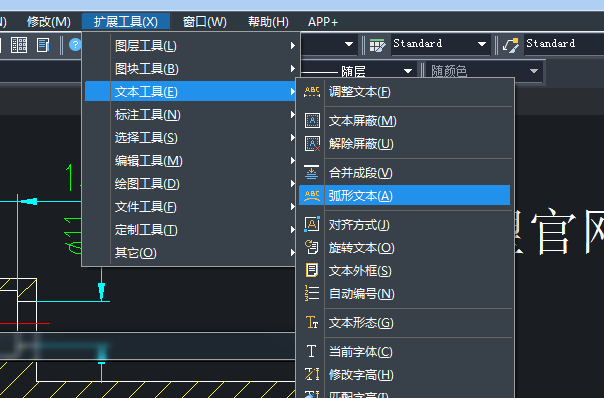Choose 合并成段(V) command
This screenshot has width=604, height=398.
coord(404,173)
